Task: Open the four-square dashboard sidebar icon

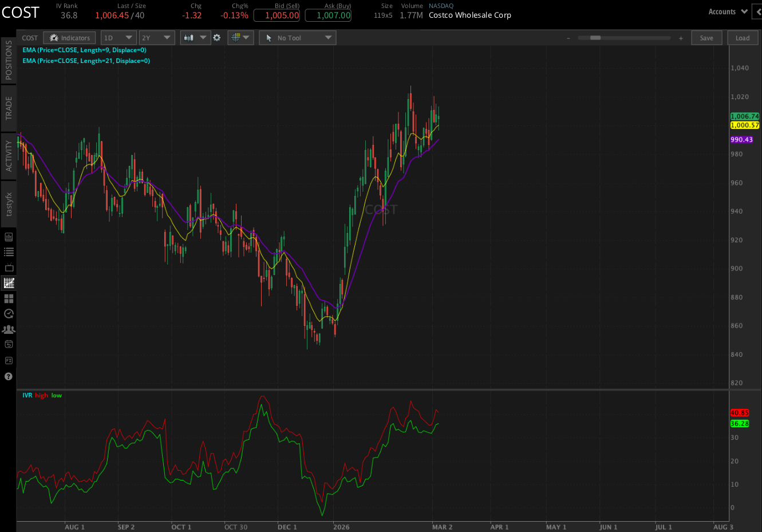Action: [x=9, y=298]
